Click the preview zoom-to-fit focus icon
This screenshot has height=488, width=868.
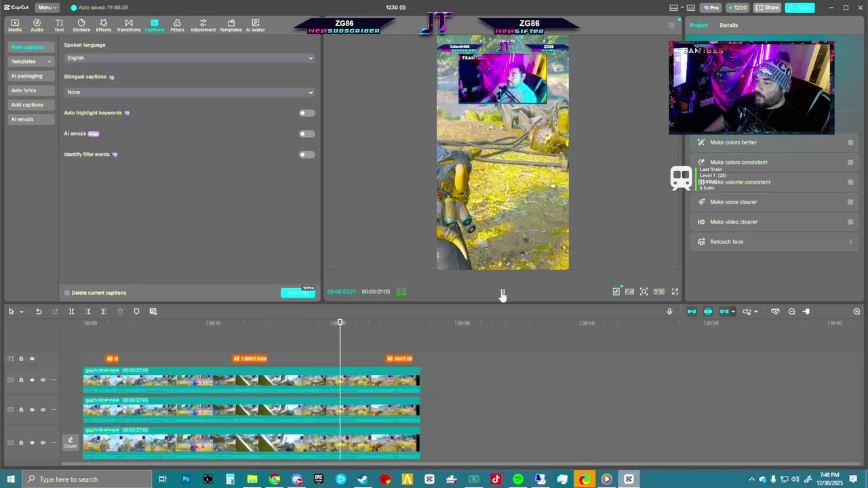coord(644,291)
